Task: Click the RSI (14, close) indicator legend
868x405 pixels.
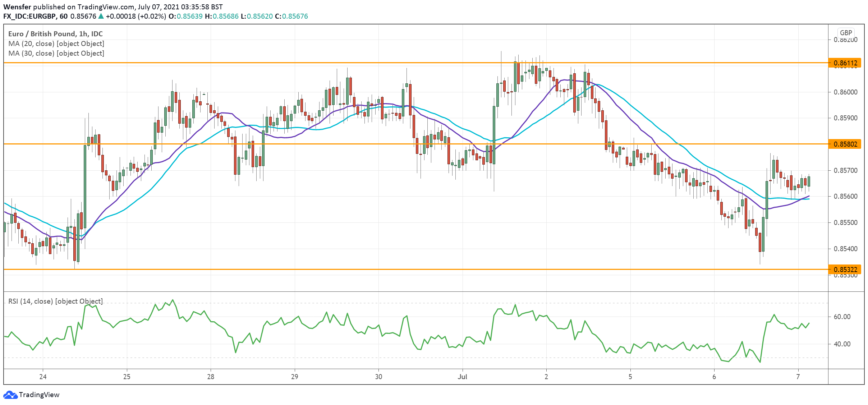Action: click(55, 301)
